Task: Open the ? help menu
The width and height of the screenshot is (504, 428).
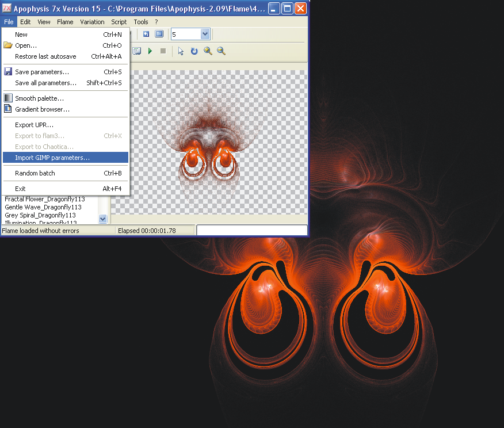Action: pos(156,22)
